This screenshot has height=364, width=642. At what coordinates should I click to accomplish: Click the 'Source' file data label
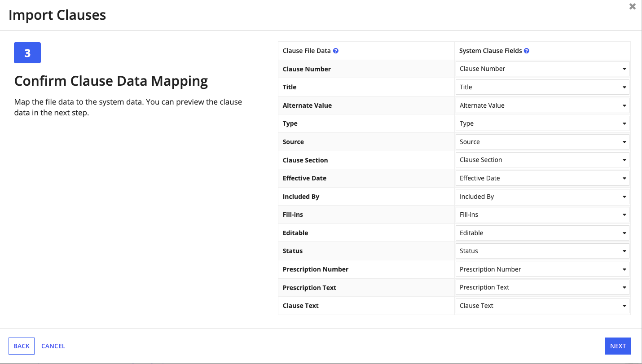(293, 142)
